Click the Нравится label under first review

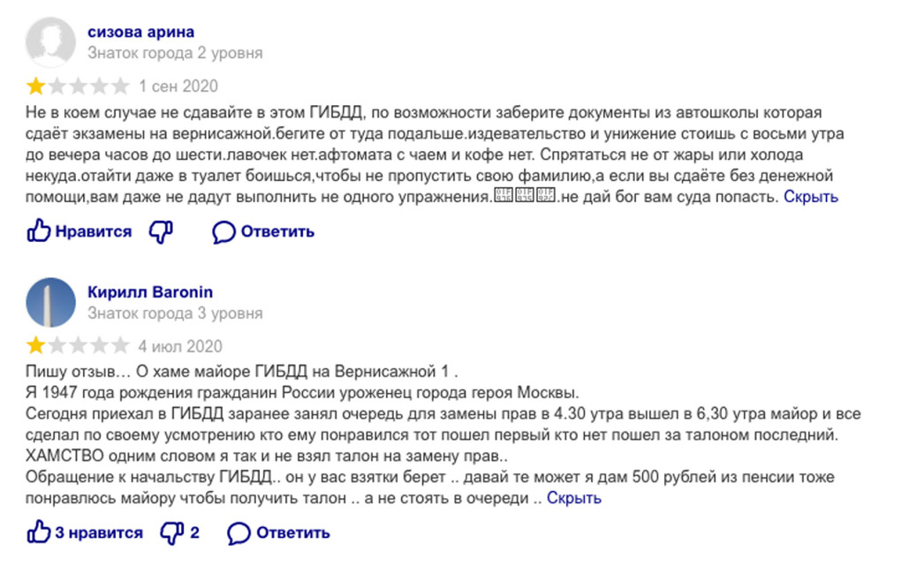pos(93,232)
